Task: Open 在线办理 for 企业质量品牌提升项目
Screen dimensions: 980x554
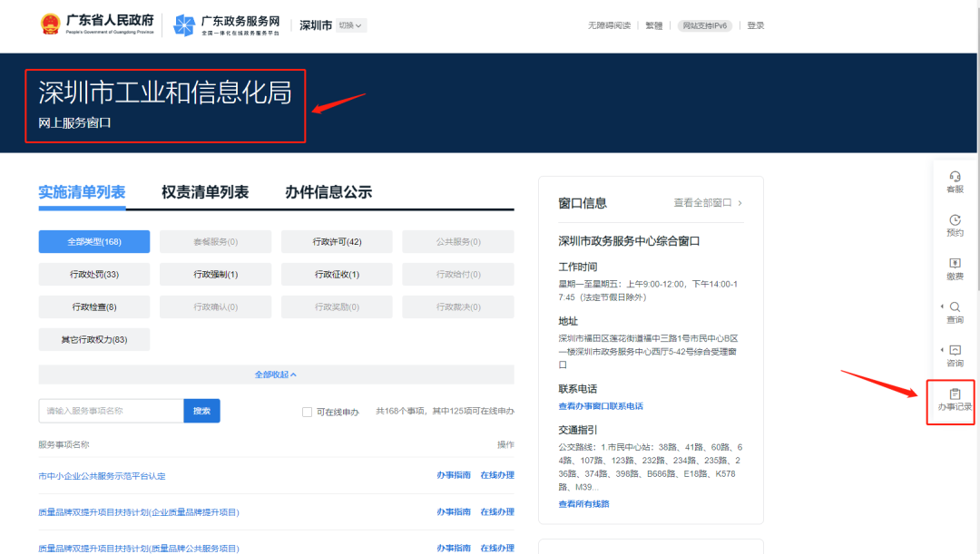Action: tap(497, 511)
